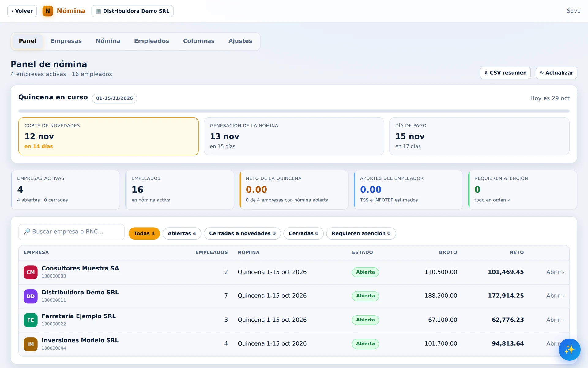Click the Día de pago 15 nov card

pos(479,136)
